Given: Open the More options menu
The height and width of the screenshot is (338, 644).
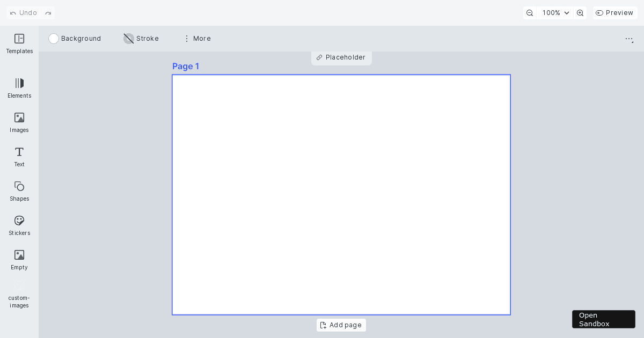Looking at the screenshot, I should pyautogui.click(x=197, y=38).
